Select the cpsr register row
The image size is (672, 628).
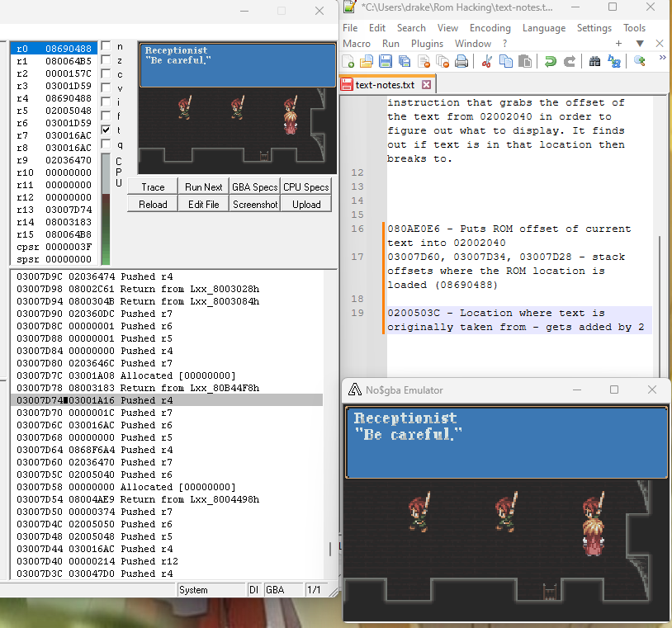coord(54,247)
